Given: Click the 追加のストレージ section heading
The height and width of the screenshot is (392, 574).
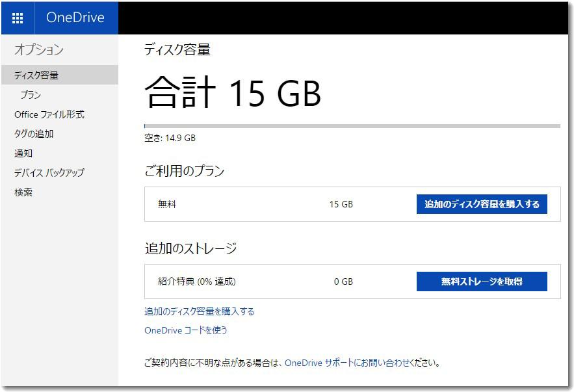Looking at the screenshot, I should (x=190, y=248).
